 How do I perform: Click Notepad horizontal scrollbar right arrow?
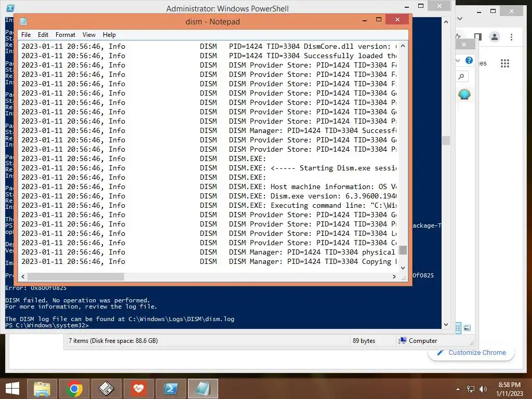click(394, 276)
